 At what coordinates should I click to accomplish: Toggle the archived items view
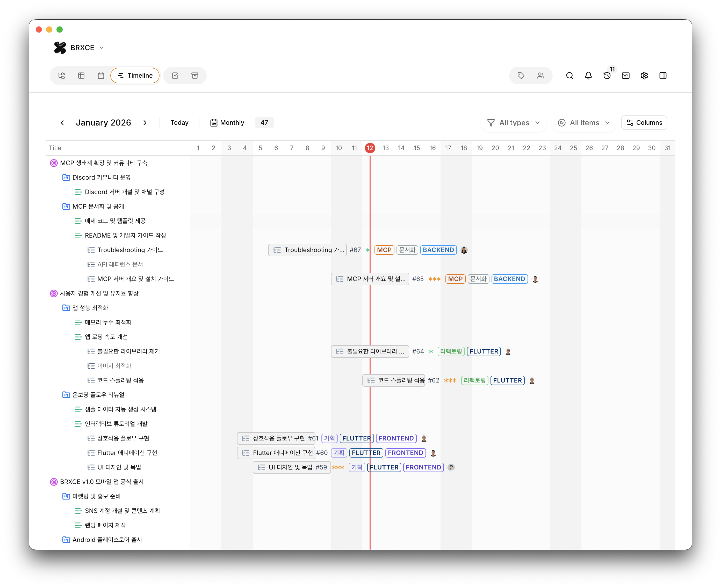pos(194,76)
